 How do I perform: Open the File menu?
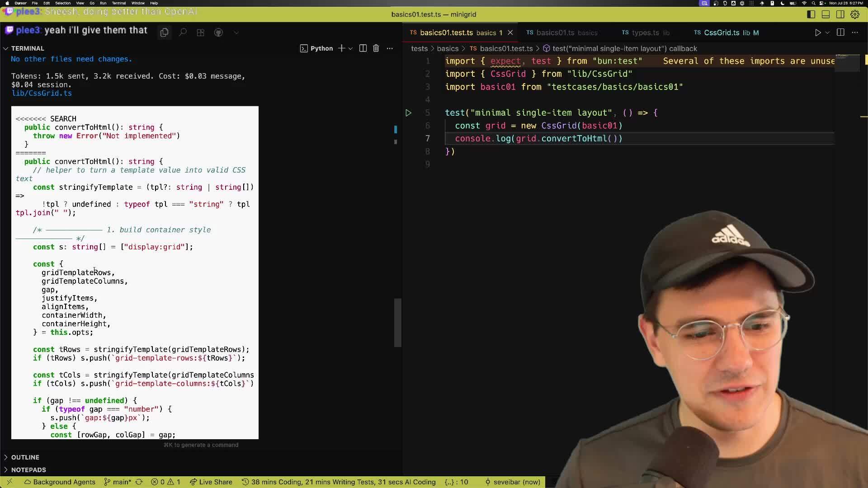tap(34, 3)
